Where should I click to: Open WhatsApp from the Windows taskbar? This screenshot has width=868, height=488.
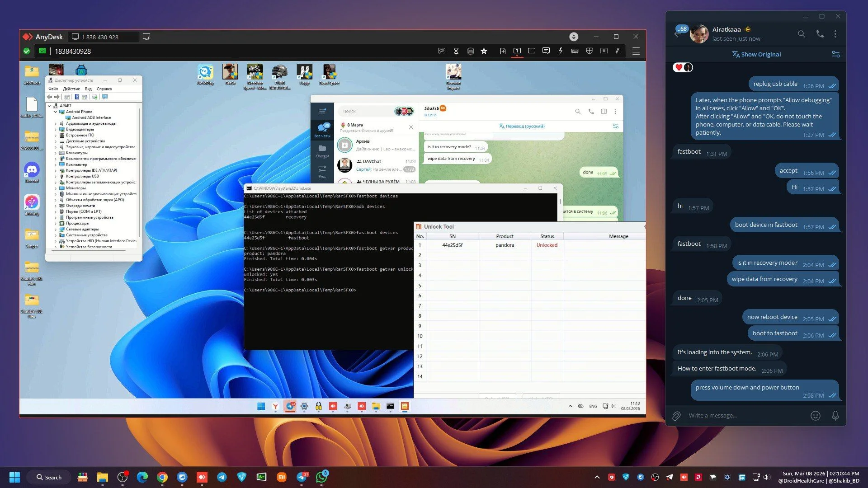coord(321,477)
